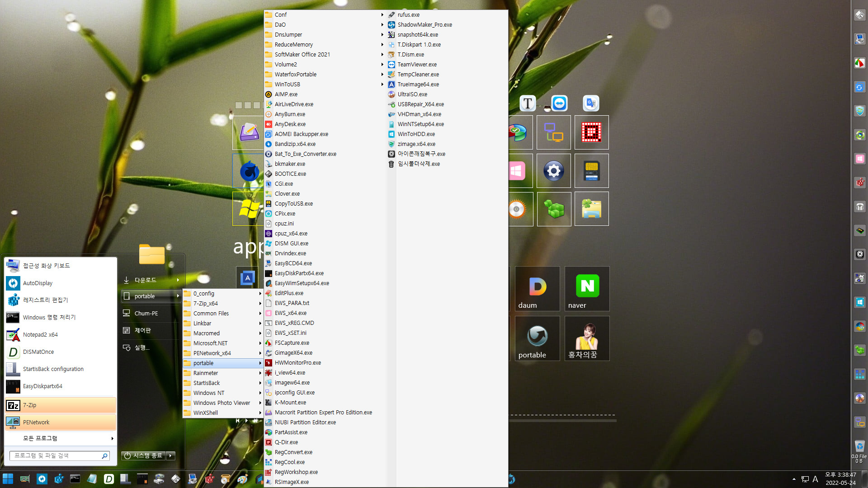
Task: Open the 홍차의꿈 tile
Action: (x=587, y=338)
